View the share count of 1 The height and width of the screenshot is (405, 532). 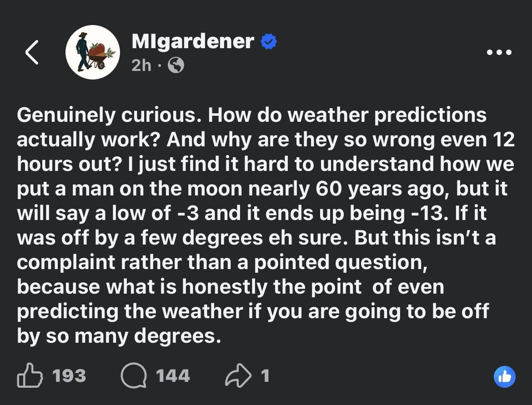click(x=265, y=376)
